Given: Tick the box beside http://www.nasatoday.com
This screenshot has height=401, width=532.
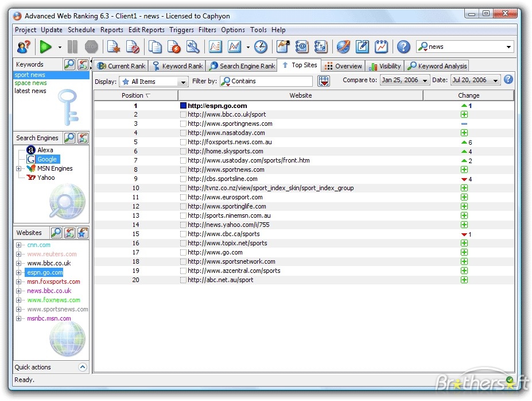Looking at the screenshot, I should 183,133.
